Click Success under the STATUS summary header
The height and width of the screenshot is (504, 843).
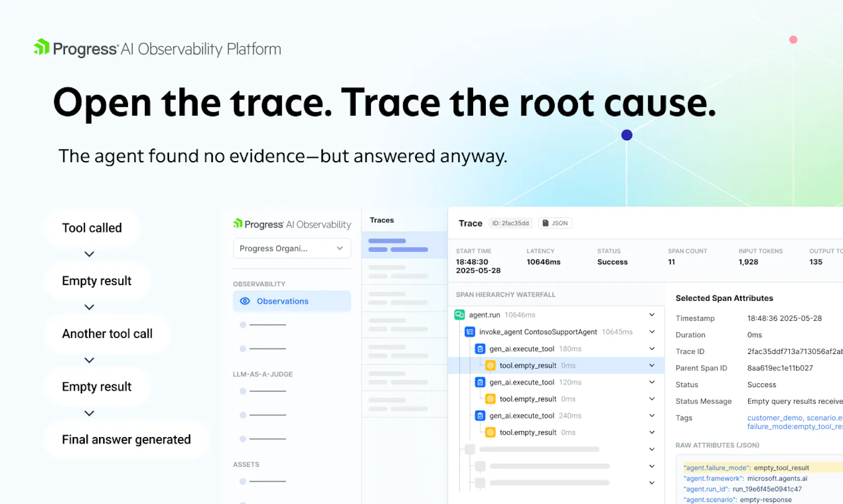point(613,262)
